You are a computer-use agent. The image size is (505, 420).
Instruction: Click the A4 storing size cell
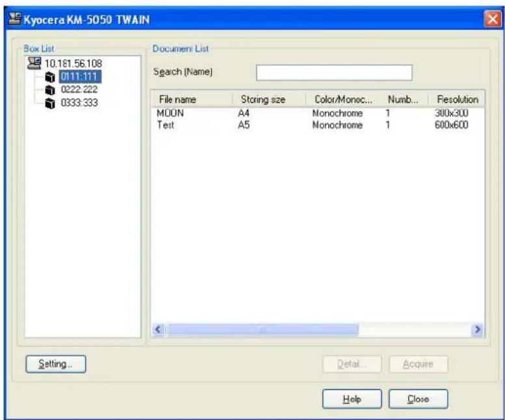click(x=243, y=113)
